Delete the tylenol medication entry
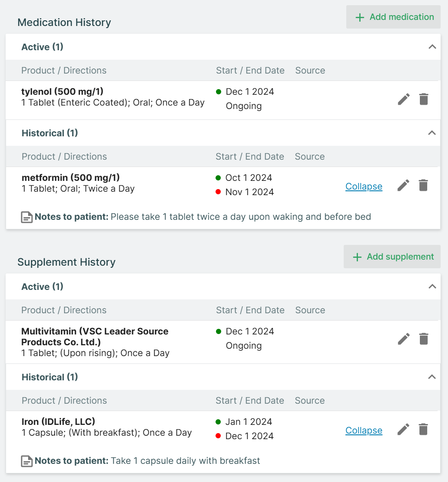The image size is (448, 482). tap(424, 99)
